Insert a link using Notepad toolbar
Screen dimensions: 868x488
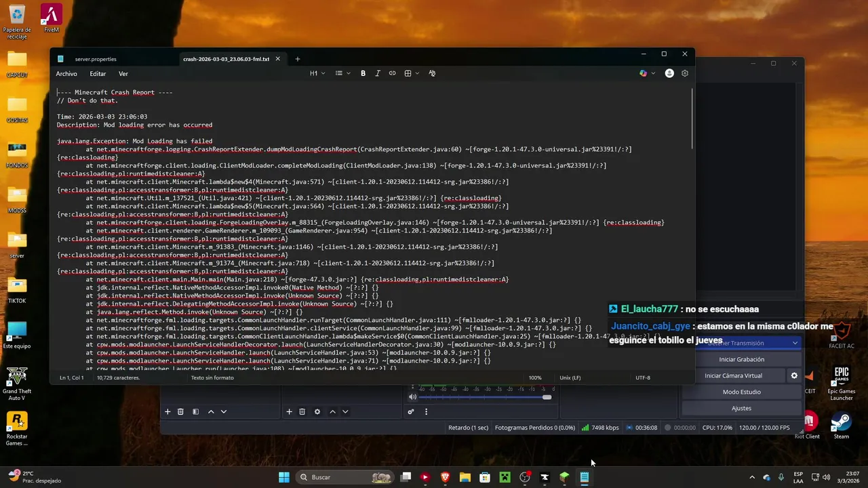(x=392, y=73)
